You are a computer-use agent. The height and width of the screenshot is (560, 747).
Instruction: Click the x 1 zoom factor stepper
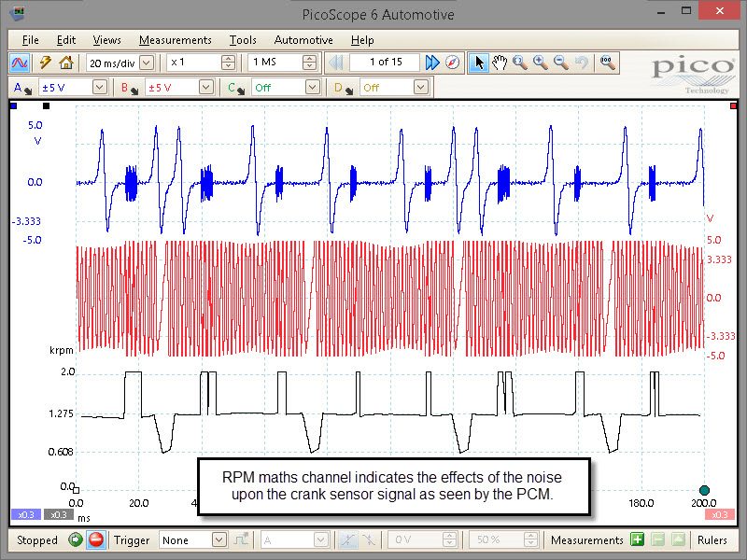229,63
